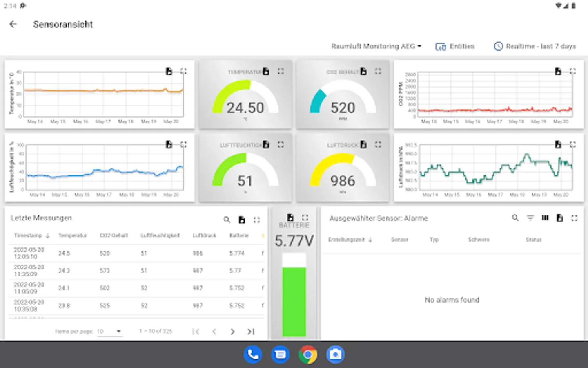Click the temperature value 23.8 in the table
588x368 pixels.
pos(64,306)
